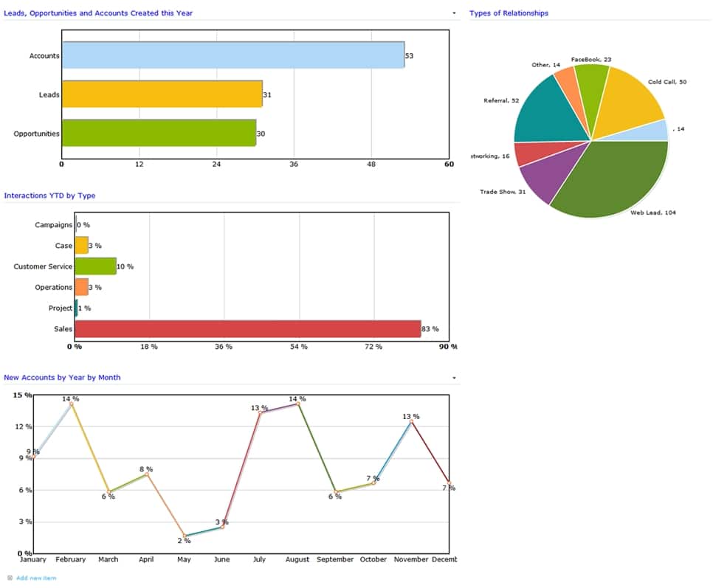Viewport: 713px width, 588px height.
Task: Click the February 14% data point
Action: tap(72, 404)
